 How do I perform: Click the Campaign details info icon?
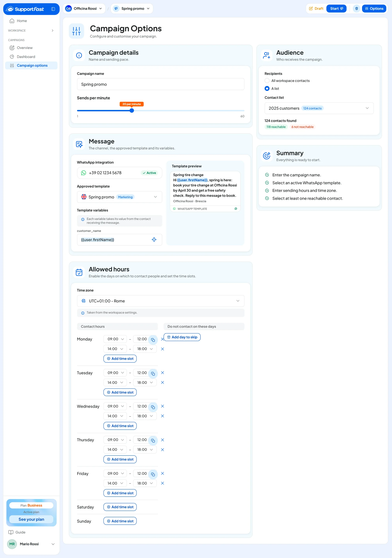79,55
